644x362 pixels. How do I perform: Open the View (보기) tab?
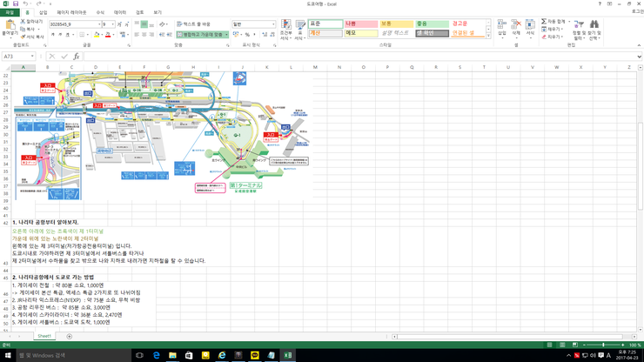point(158,12)
